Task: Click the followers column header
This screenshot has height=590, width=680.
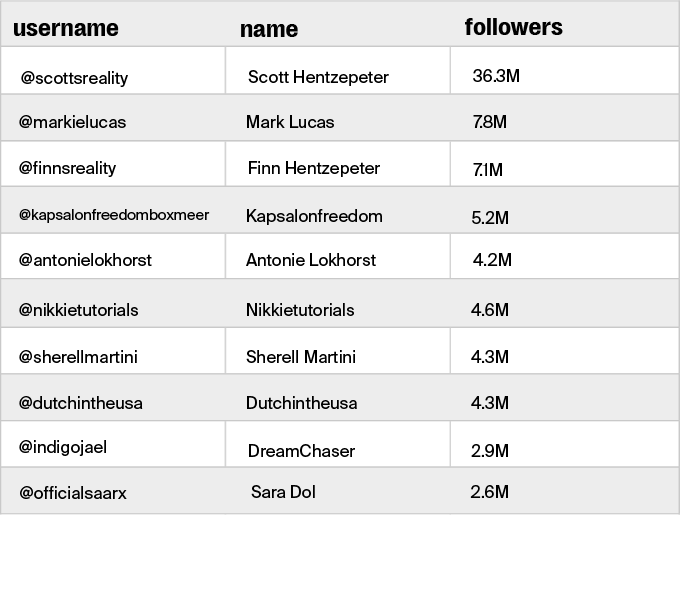Action: [x=513, y=27]
